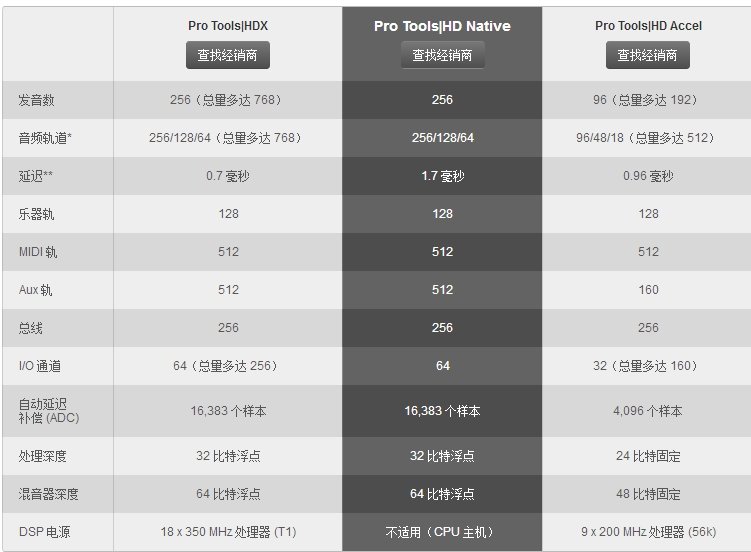Click the 处理深度 row label
This screenshot has height=552, width=751.
(43, 456)
